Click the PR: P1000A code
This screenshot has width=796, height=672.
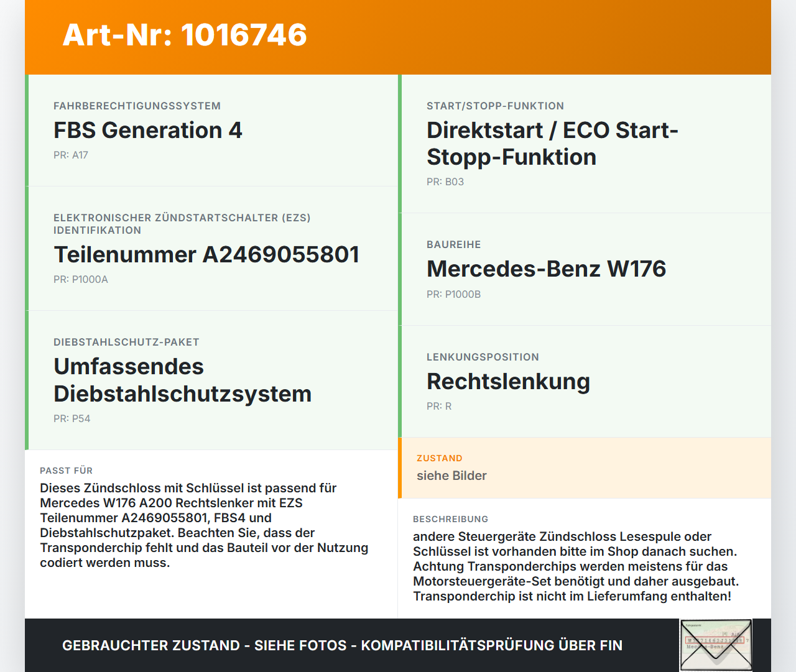click(81, 279)
